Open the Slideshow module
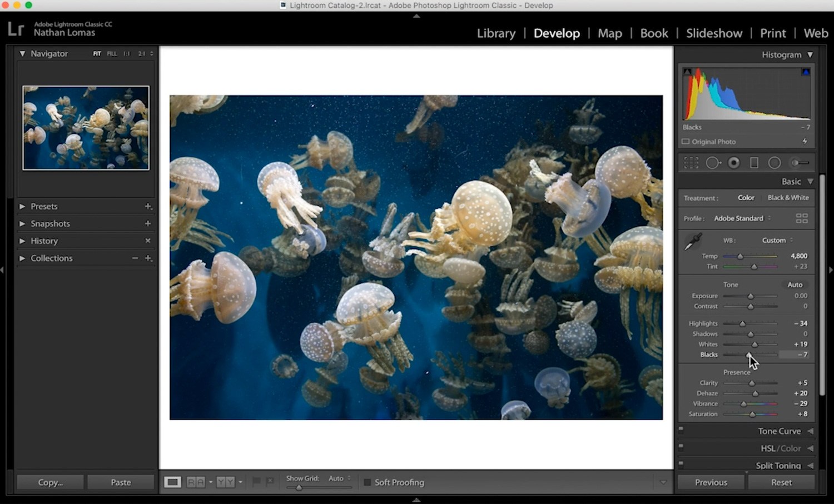Image resolution: width=834 pixels, height=504 pixels. [x=714, y=33]
